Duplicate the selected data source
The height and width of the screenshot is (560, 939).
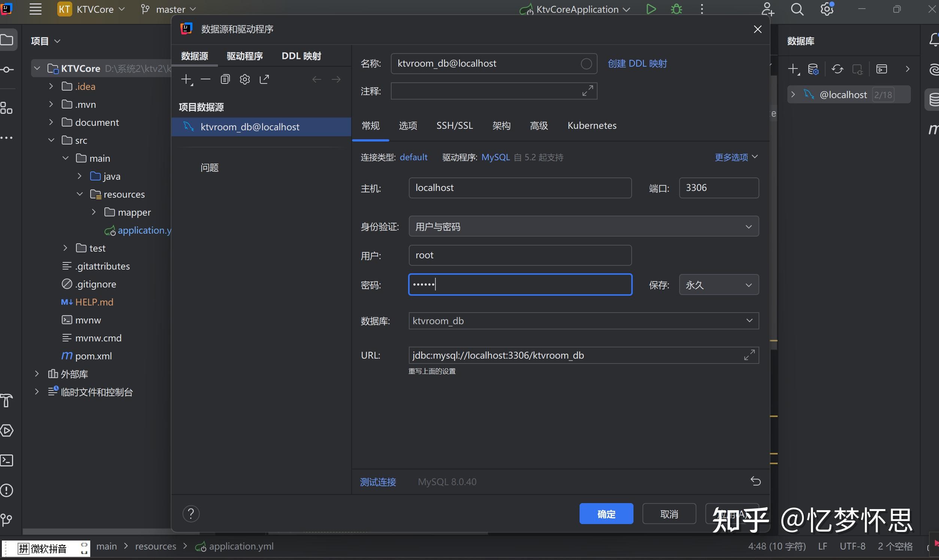(x=225, y=79)
